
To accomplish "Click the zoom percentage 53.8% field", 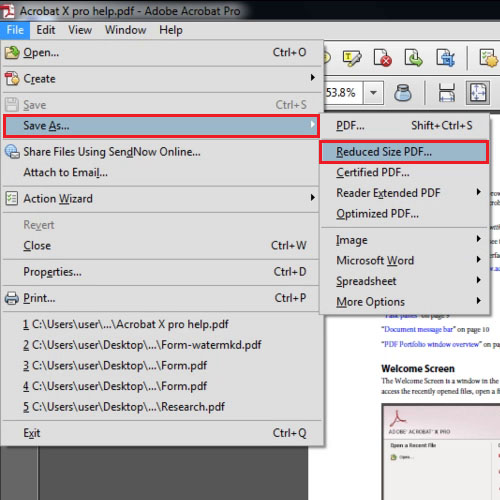I will (x=343, y=93).
